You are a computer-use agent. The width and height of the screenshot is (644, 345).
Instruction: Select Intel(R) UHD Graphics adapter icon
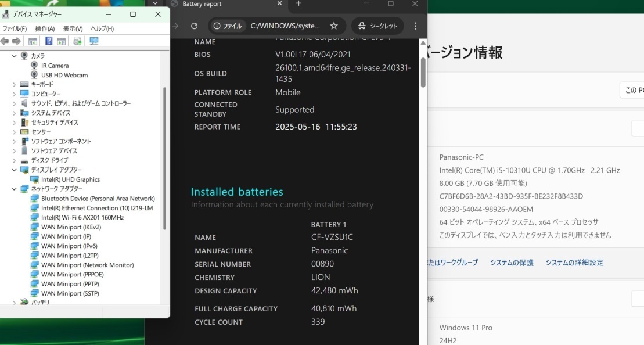pyautogui.click(x=34, y=179)
